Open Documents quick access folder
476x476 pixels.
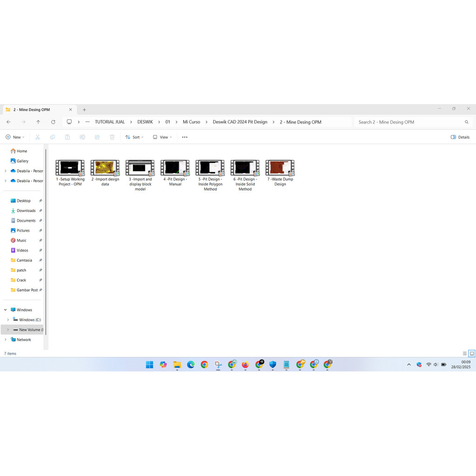tap(26, 221)
